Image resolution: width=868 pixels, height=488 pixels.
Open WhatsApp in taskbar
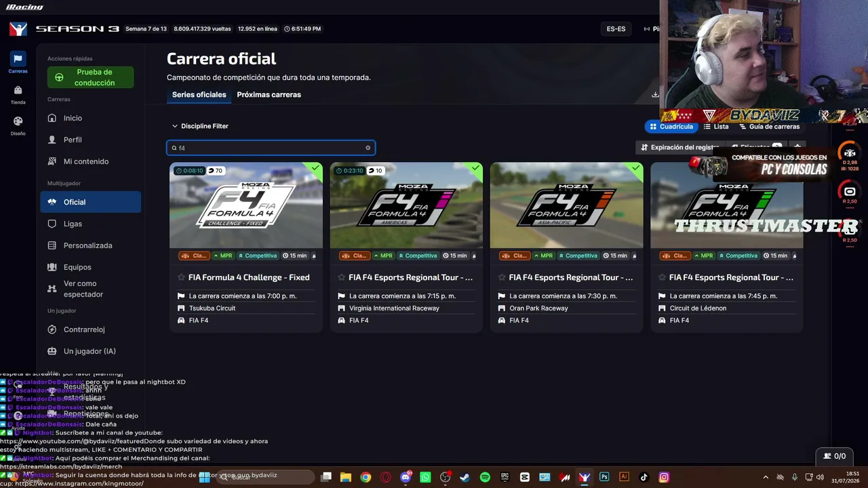(425, 477)
